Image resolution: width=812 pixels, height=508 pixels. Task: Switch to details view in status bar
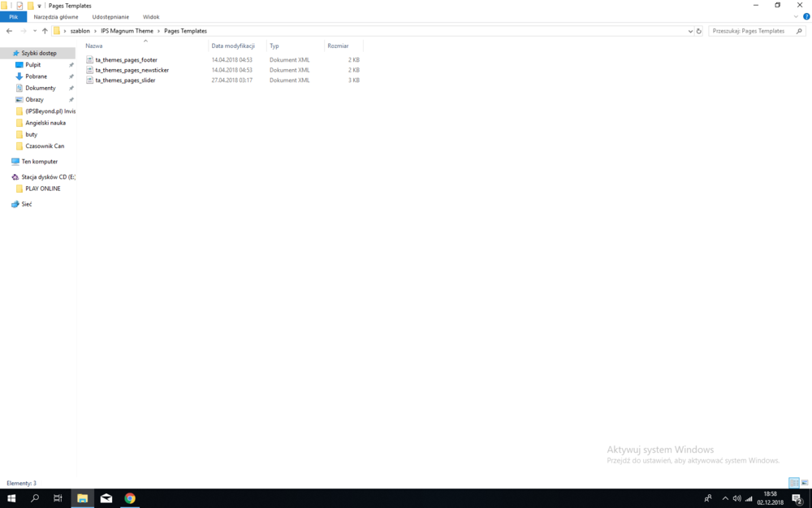(794, 483)
